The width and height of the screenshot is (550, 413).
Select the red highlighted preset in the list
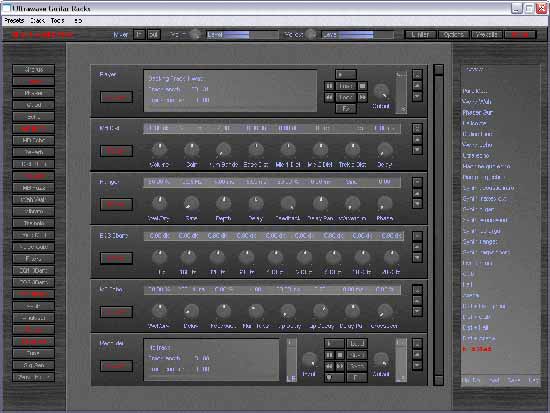(477, 349)
